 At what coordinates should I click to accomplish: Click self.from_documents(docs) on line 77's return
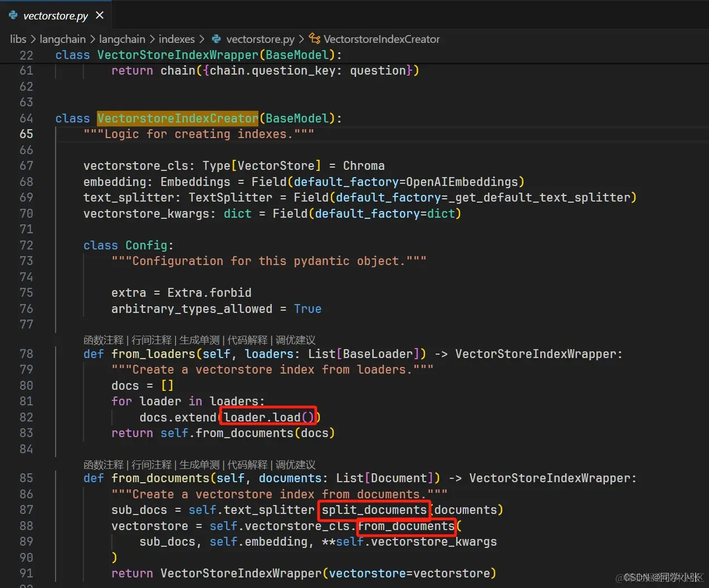tap(248, 433)
